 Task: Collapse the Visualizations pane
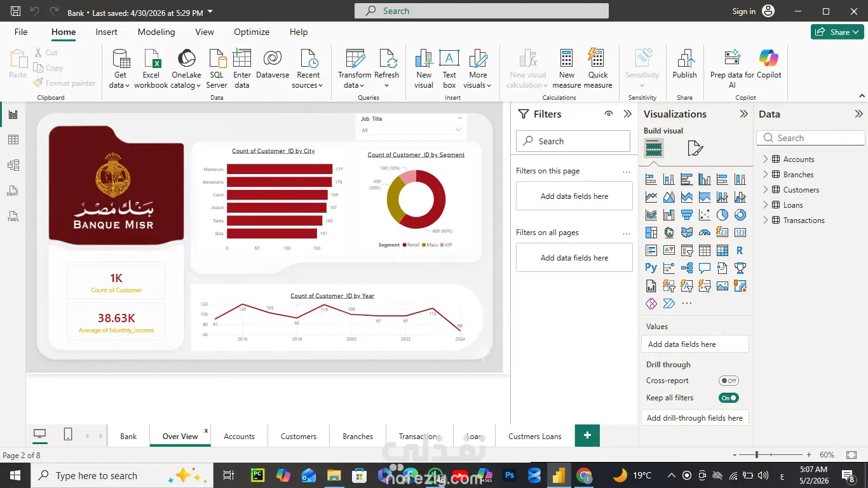click(743, 114)
